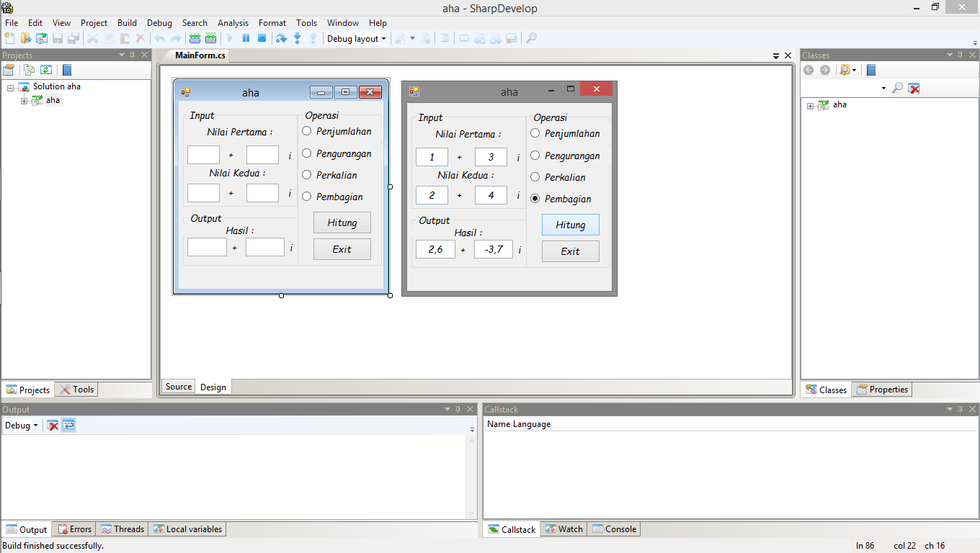Stop debugging with the Stop icon
This screenshot has height=553, width=980.
(x=262, y=38)
